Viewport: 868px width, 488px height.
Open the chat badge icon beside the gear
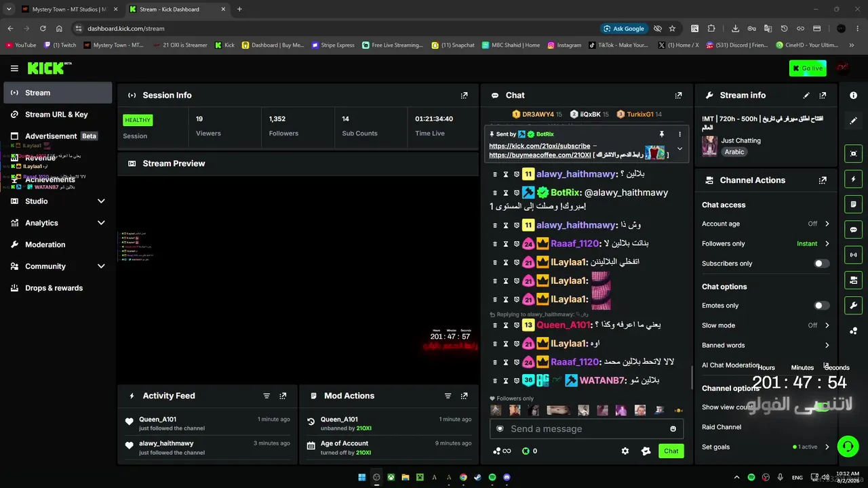tap(646, 451)
